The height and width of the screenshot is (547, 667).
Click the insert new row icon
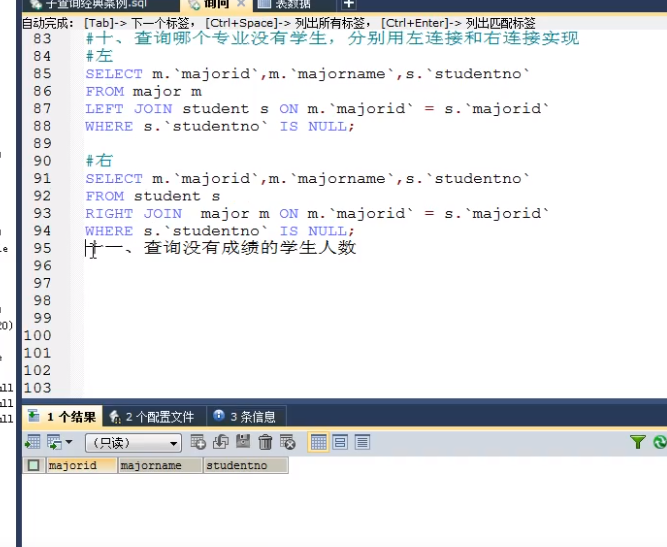pyautogui.click(x=198, y=442)
